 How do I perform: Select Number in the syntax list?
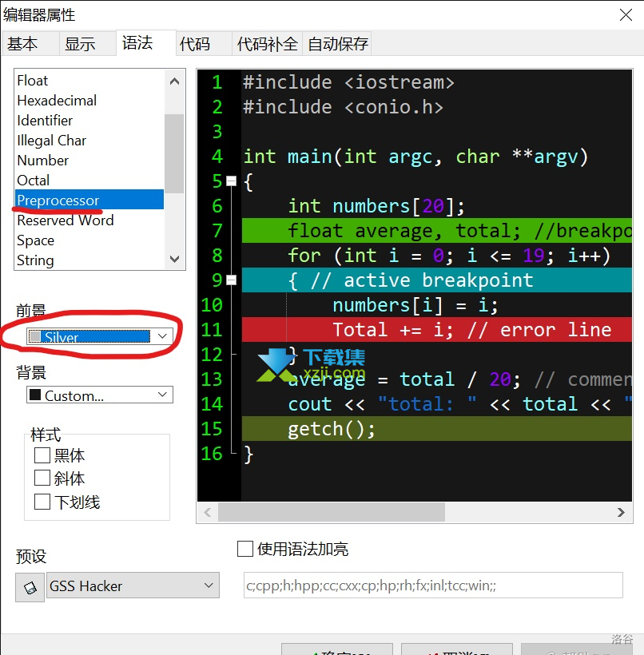pos(89,161)
